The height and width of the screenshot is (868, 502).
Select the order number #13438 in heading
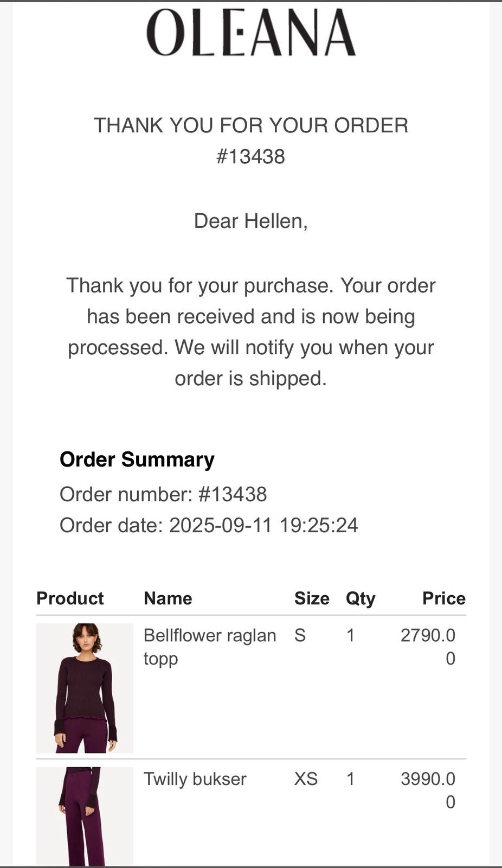[250, 156]
